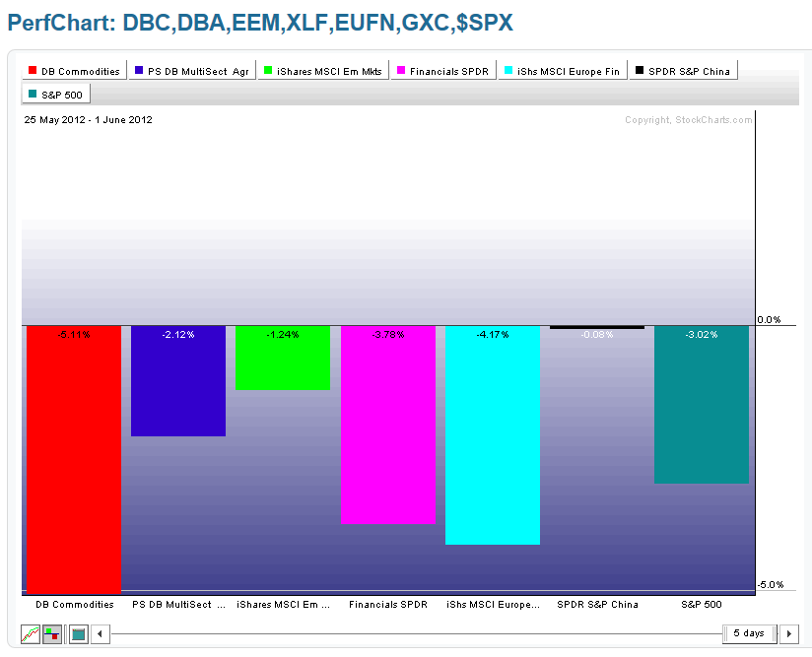Click the iShs MSCI Europe... x-axis label
Image resolution: width=812 pixels, height=657 pixels.
tap(493, 604)
